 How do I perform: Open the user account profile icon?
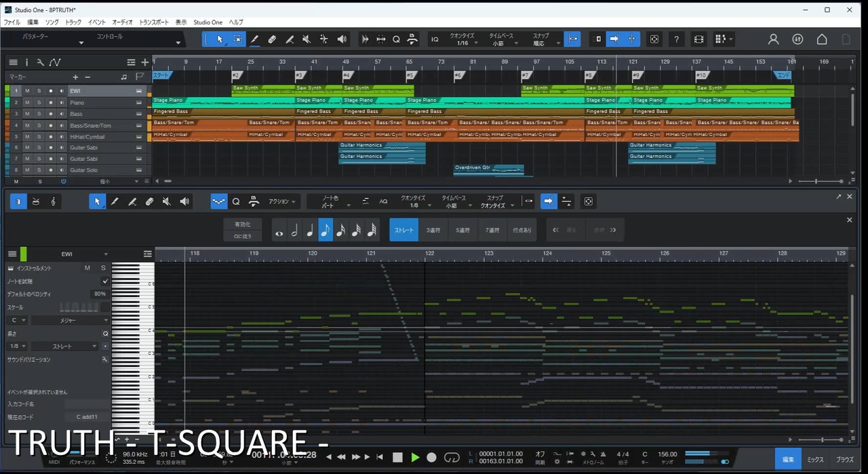773,39
